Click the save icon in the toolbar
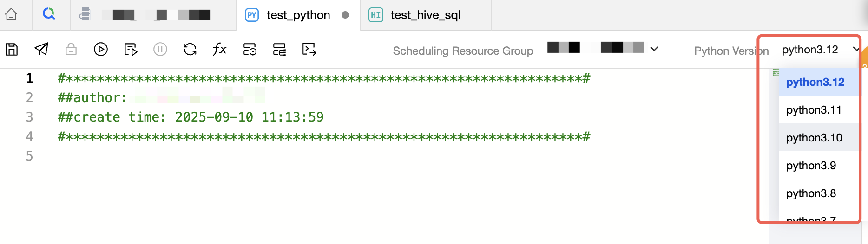 [12, 49]
